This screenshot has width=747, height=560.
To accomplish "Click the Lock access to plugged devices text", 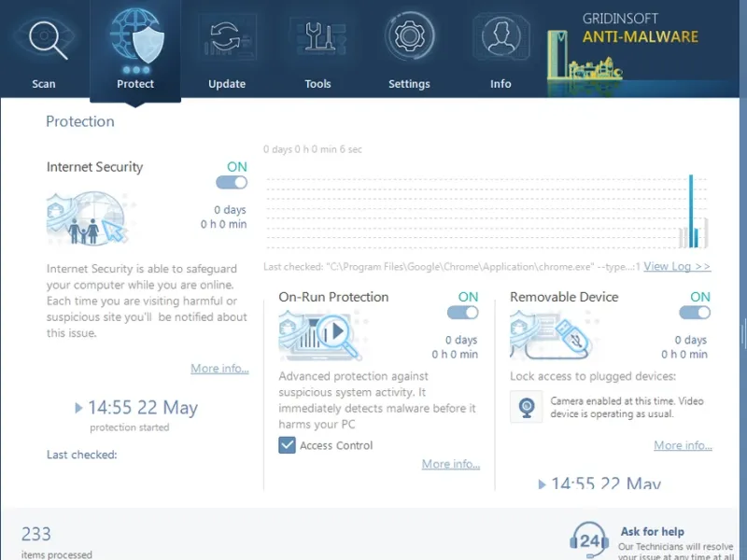I will point(593,376).
